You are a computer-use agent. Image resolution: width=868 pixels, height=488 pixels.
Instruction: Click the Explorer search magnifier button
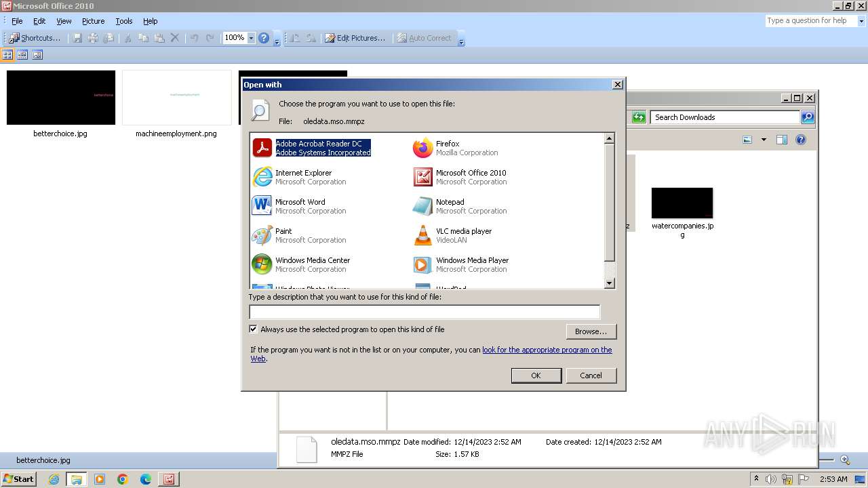pos(807,117)
